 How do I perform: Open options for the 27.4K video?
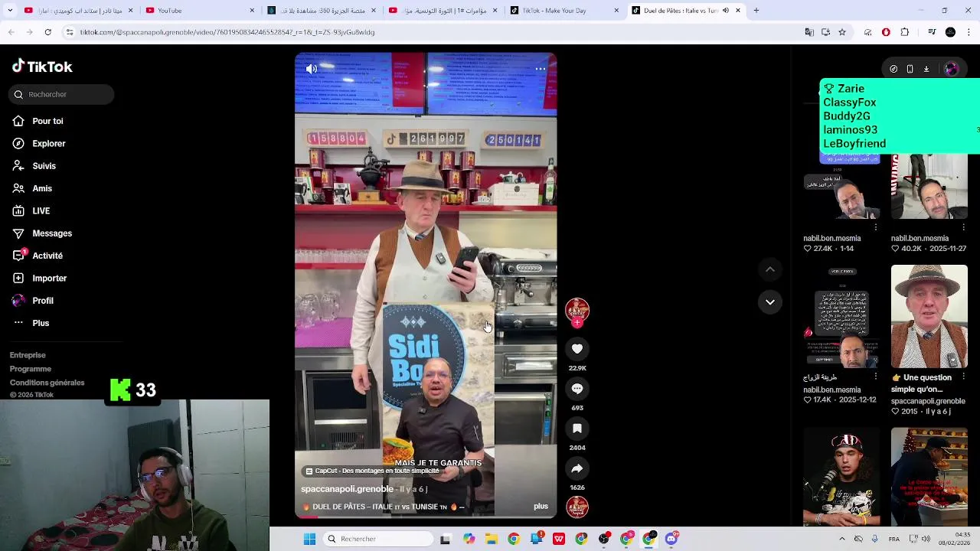[x=876, y=227]
